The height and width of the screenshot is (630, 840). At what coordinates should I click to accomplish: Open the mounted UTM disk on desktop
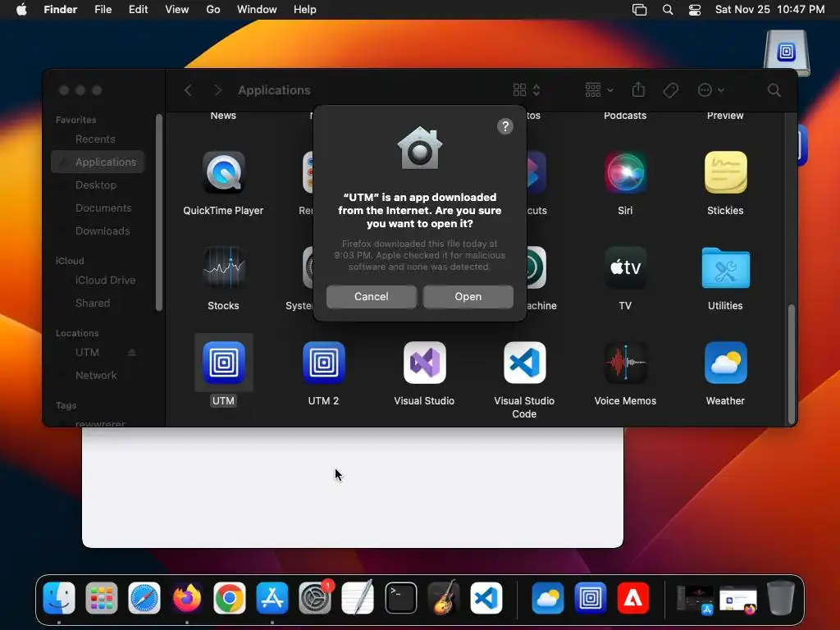pyautogui.click(x=786, y=52)
